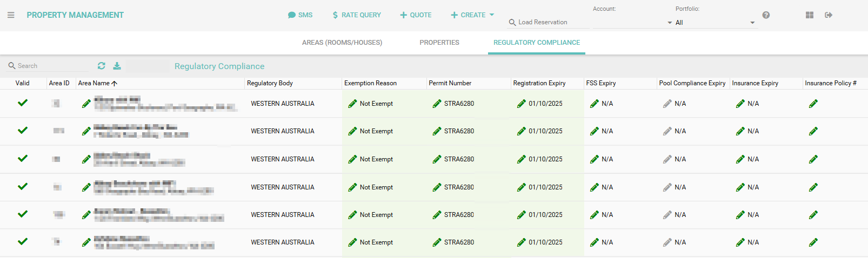The height and width of the screenshot is (258, 868).
Task: Switch to the Areas (Rooms/Houses) tab
Action: click(342, 43)
